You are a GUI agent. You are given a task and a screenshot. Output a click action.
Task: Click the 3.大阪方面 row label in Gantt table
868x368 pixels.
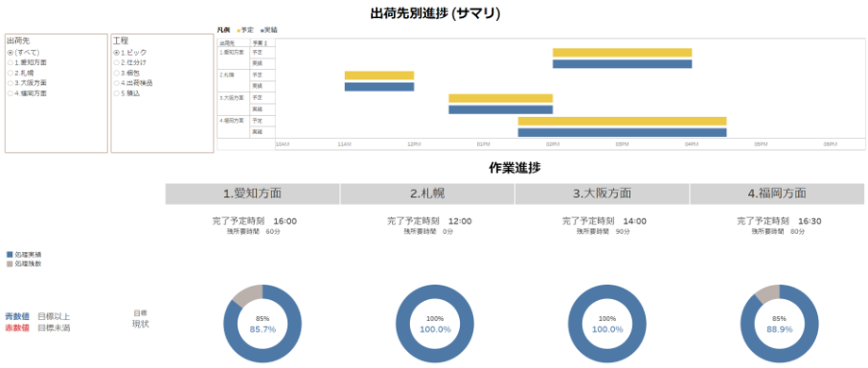click(231, 98)
